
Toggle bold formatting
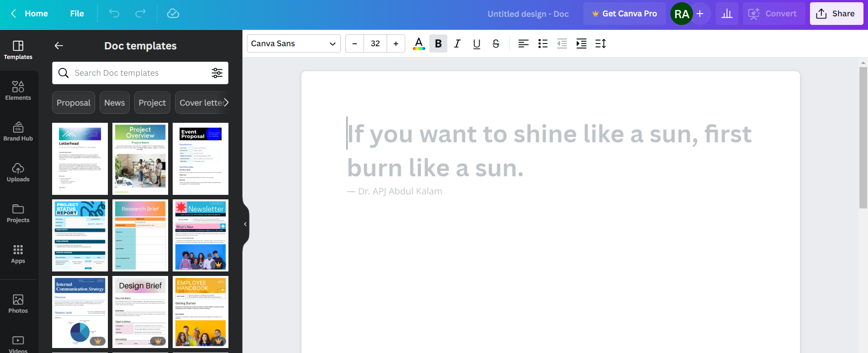(x=438, y=44)
